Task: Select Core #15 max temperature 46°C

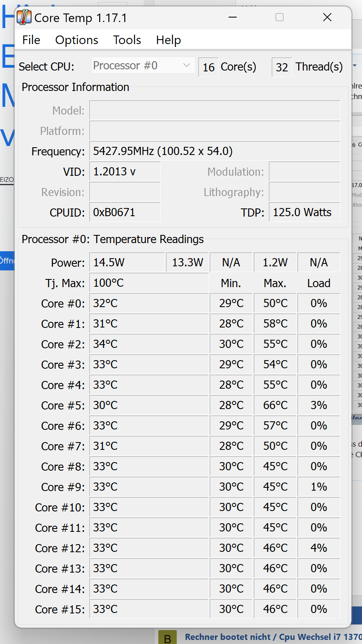Action: [x=275, y=609]
